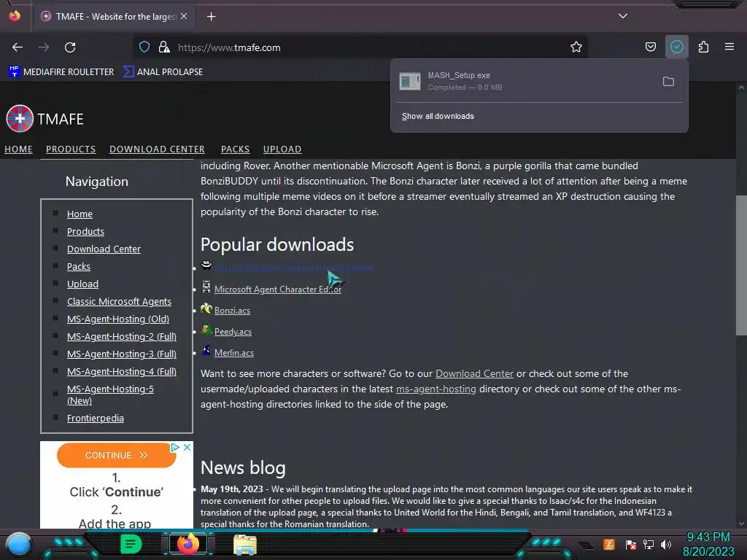Image resolution: width=747 pixels, height=560 pixels.
Task: Click Packs in the Navigation sidebar
Action: coord(79,267)
